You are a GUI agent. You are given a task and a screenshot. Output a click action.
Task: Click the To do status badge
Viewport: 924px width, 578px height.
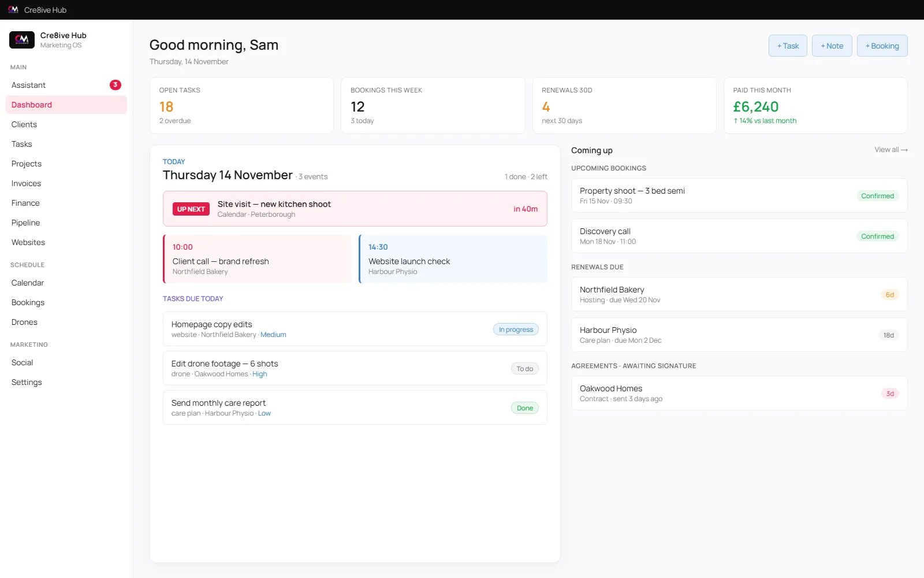pyautogui.click(x=524, y=369)
